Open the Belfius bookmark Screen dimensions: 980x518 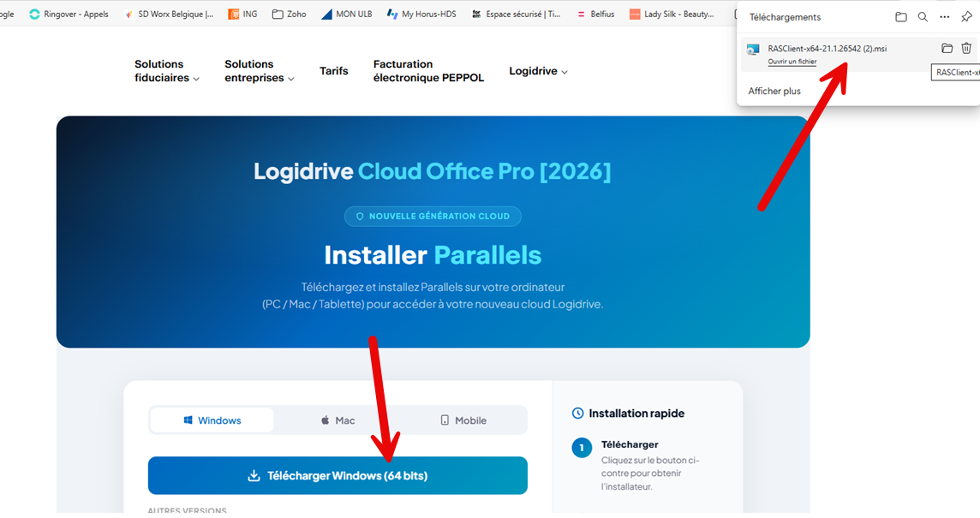(x=595, y=14)
